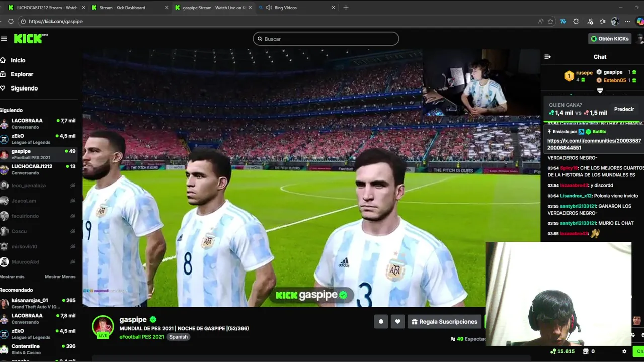Open Explorar in sidebar
The height and width of the screenshot is (362, 644).
pyautogui.click(x=18, y=74)
